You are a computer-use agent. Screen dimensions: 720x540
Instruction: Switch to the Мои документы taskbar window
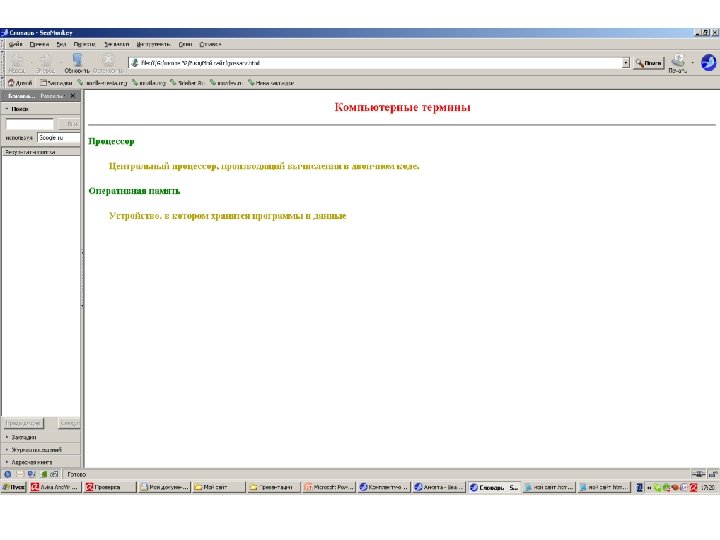coord(164,487)
